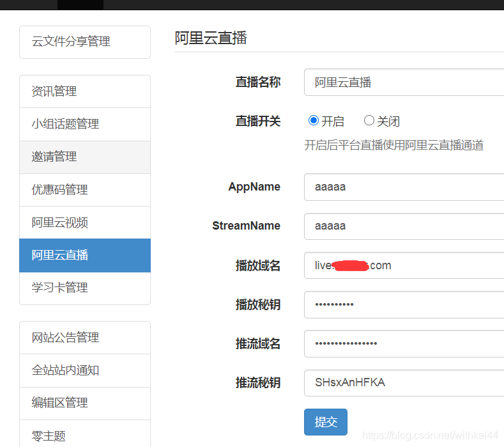Click the 播放秘钥 password field
This screenshot has width=504, height=447.
coord(404,304)
